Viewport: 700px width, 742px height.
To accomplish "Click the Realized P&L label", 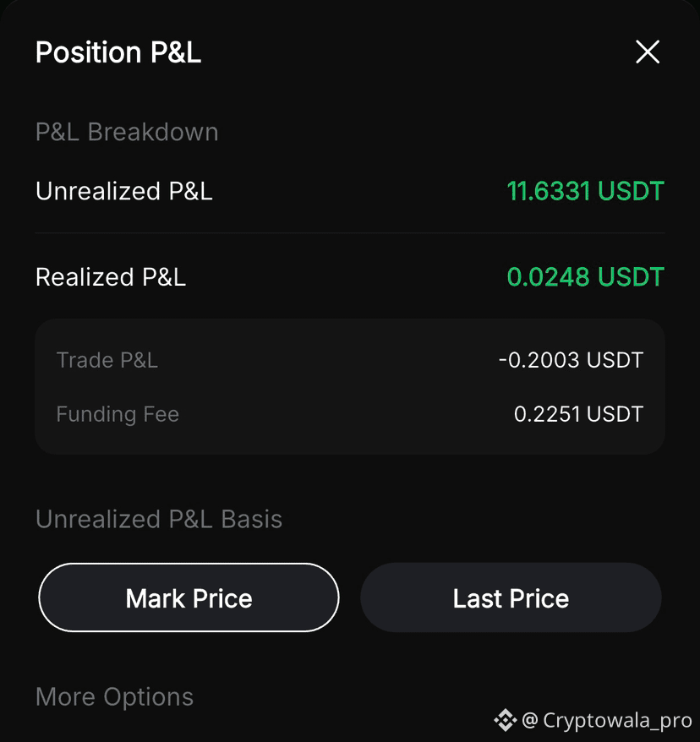I will point(111,277).
